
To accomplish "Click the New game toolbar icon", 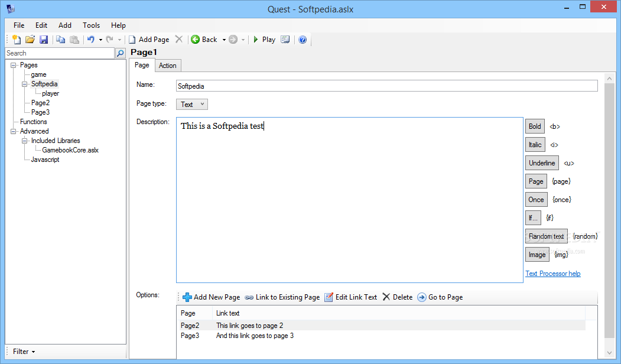I will click(x=16, y=39).
